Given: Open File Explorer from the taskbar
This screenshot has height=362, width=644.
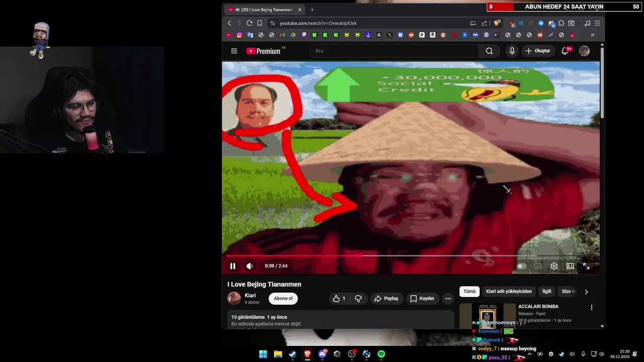Looking at the screenshot, I should click(278, 354).
